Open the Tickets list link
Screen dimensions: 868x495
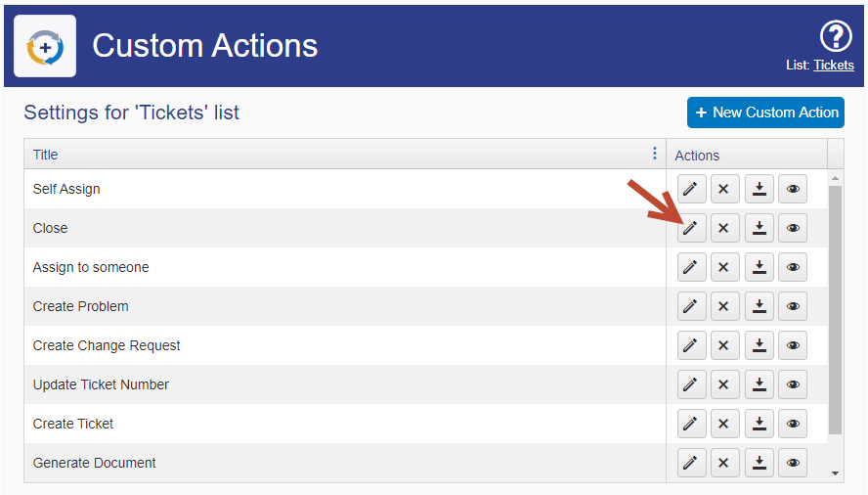833,65
